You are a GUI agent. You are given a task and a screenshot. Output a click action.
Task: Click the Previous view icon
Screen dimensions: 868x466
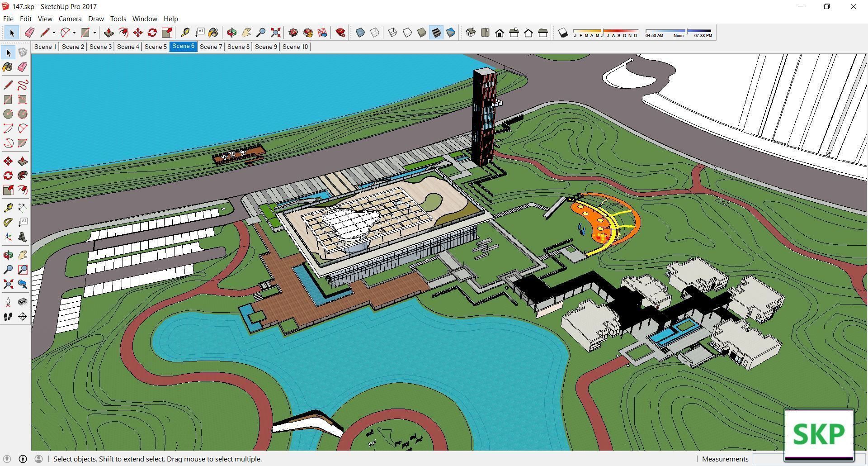(x=23, y=284)
